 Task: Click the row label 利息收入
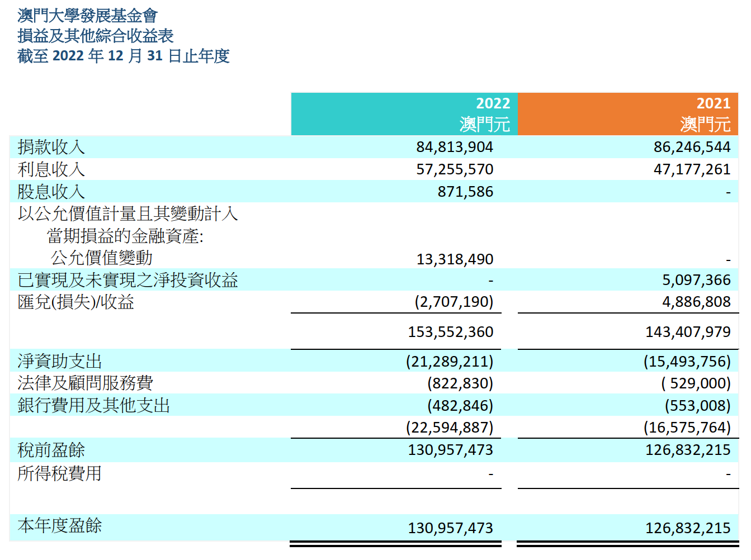51,169
